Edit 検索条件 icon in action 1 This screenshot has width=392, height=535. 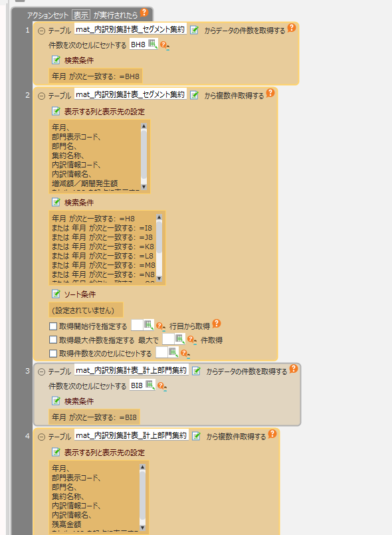(56, 60)
